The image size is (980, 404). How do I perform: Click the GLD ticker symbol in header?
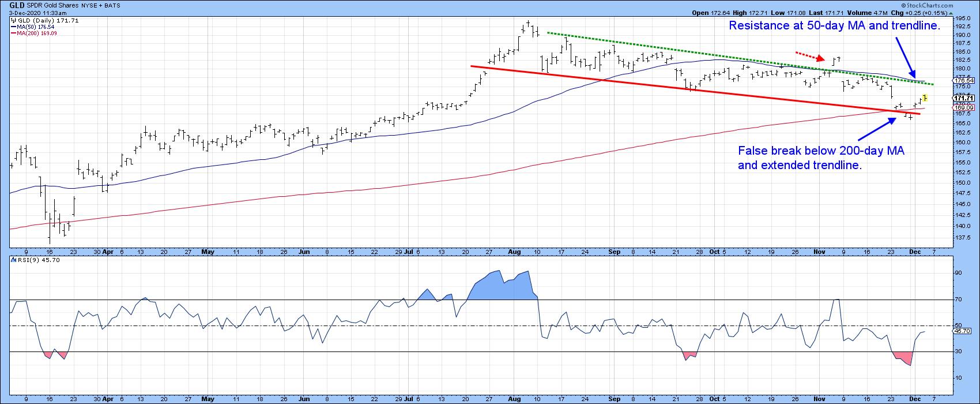pos(16,5)
